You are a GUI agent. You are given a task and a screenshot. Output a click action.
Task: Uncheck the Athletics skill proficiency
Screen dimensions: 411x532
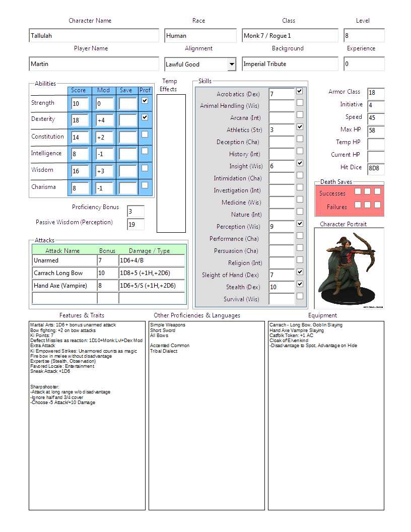(x=300, y=126)
